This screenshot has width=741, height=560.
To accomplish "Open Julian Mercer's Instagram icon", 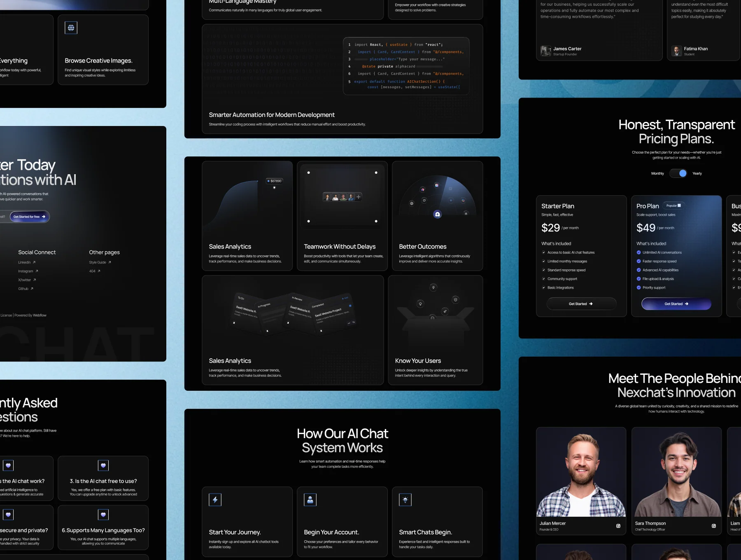I will (618, 526).
